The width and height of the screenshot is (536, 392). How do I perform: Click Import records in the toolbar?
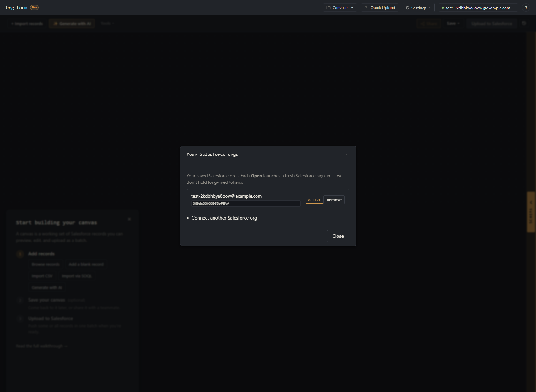pos(27,24)
